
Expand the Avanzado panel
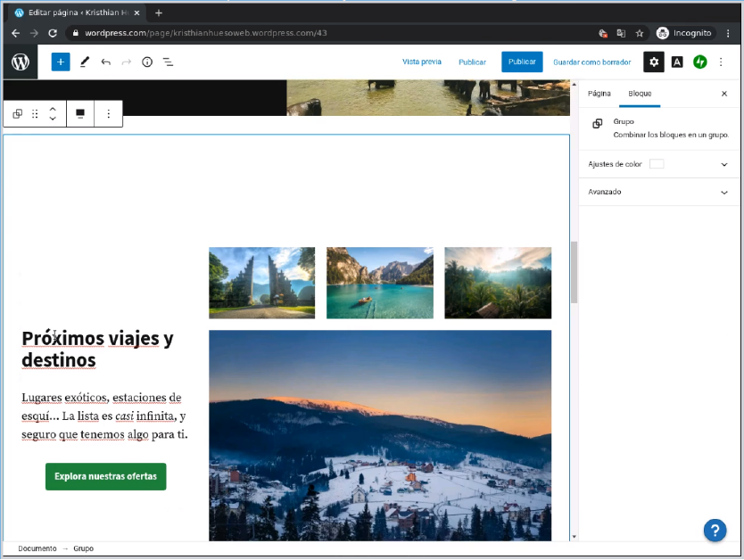tap(658, 192)
